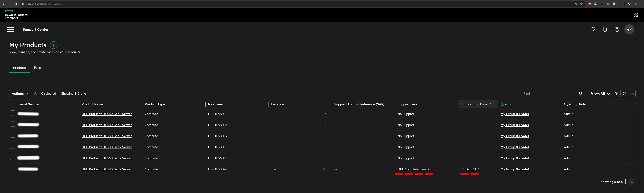Open the HPE apps grid icon
This screenshot has height=193, width=644.
pyautogui.click(x=635, y=15)
